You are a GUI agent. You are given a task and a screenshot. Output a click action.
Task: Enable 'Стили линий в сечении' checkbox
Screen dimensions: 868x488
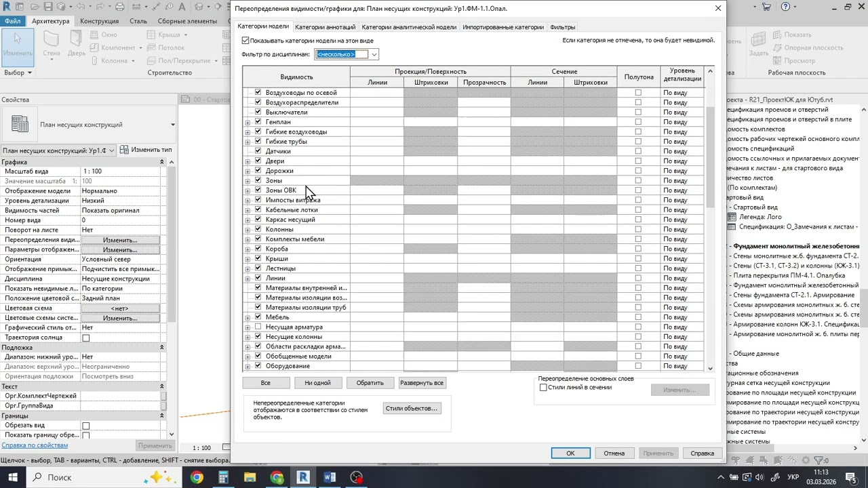(x=543, y=388)
